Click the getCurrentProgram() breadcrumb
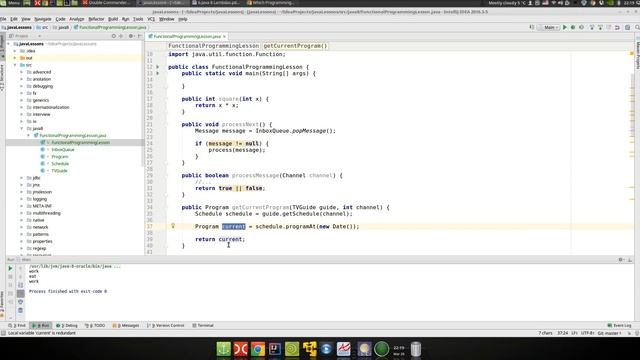This screenshot has height=360, width=640. [x=295, y=46]
